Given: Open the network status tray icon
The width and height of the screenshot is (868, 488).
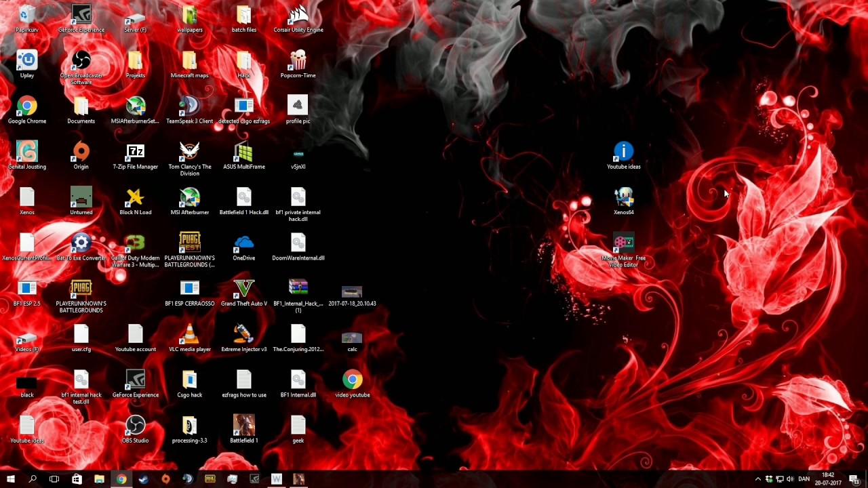Looking at the screenshot, I should pos(780,479).
